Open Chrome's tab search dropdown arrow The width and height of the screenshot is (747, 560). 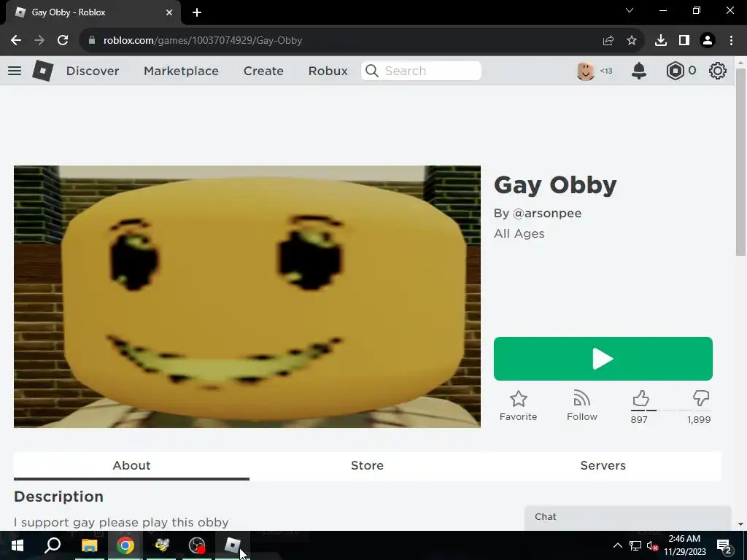point(630,10)
